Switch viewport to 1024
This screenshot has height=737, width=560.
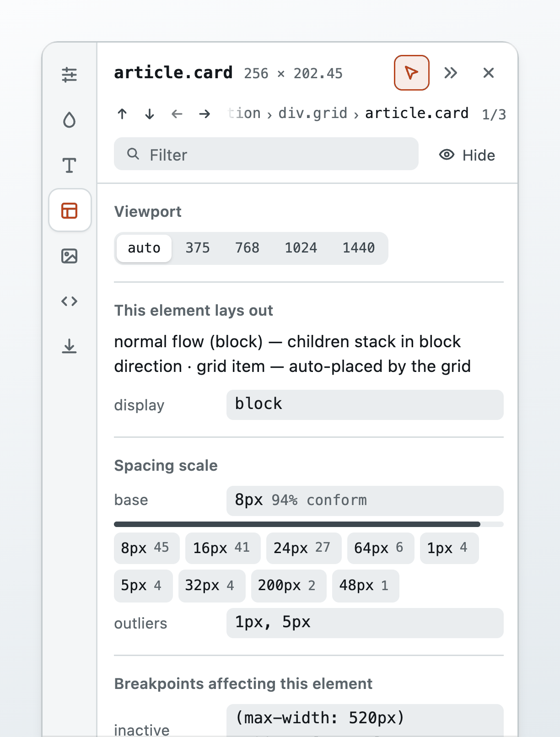tap(301, 248)
